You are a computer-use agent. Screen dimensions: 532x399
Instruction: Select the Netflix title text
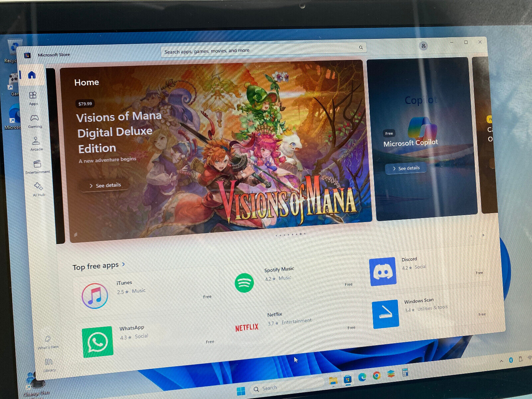(275, 314)
